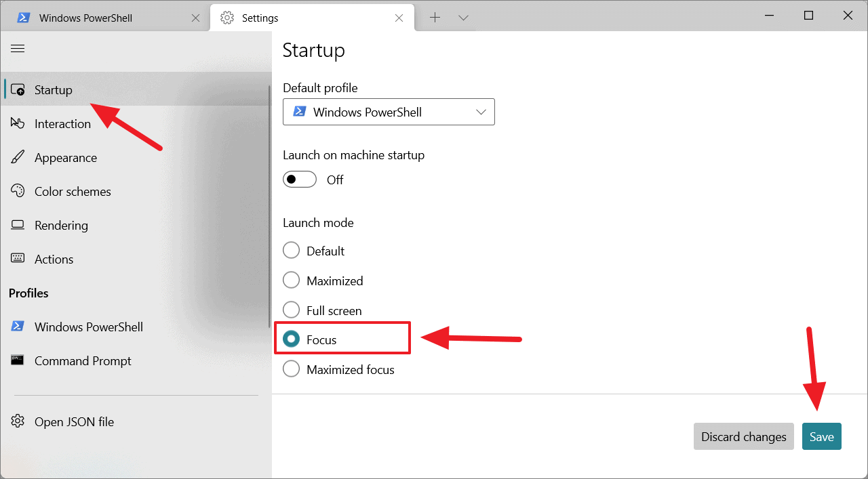Viewport: 868px width, 479px height.
Task: Open the Windows PowerShell profile icon
Action: pos(18,326)
